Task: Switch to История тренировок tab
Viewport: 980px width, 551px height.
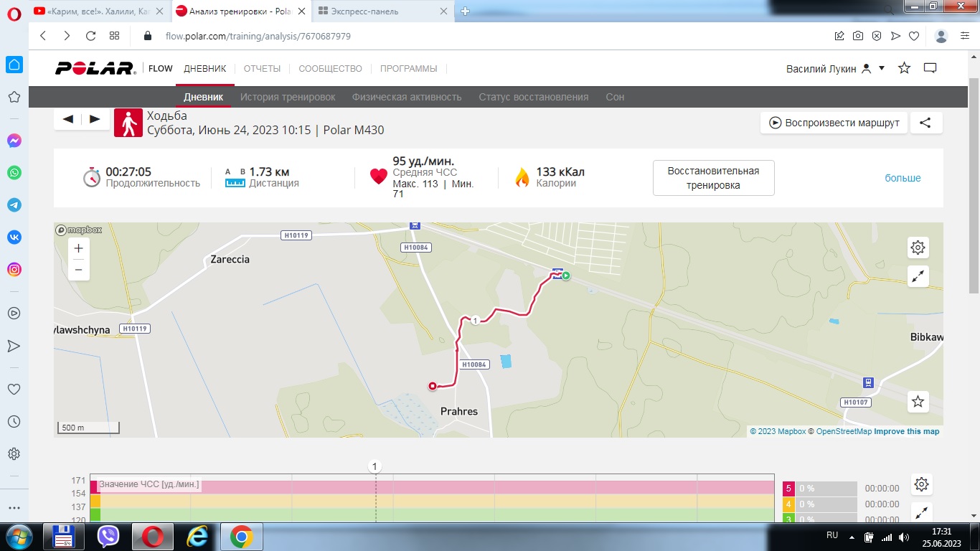Action: point(288,97)
